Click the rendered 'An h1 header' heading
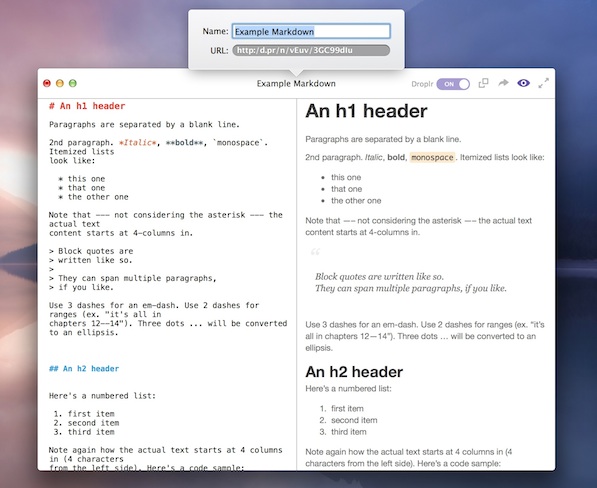 pos(366,111)
